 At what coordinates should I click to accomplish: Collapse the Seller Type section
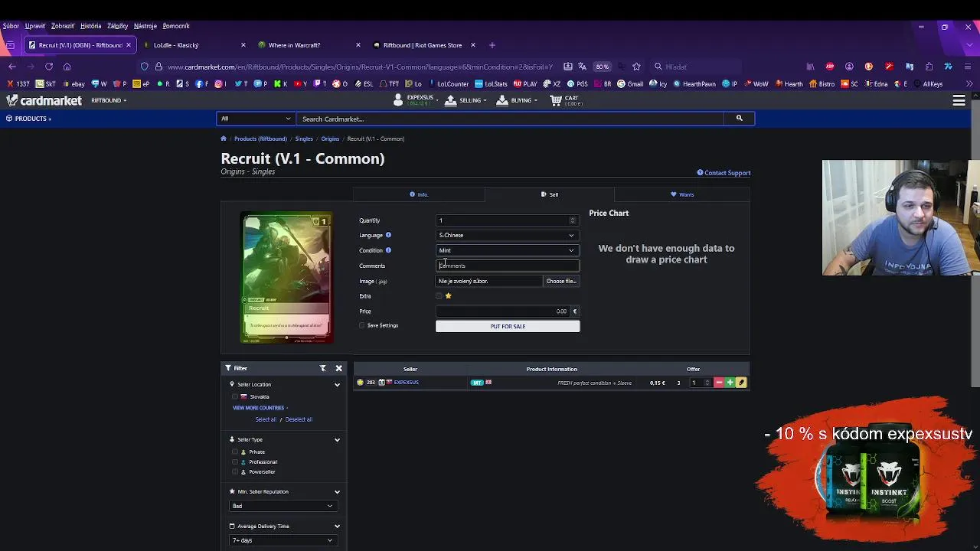pos(337,440)
